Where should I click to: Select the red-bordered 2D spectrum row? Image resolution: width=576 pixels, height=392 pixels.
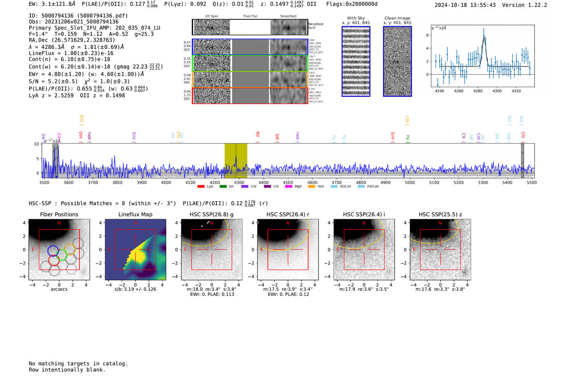point(250,95)
